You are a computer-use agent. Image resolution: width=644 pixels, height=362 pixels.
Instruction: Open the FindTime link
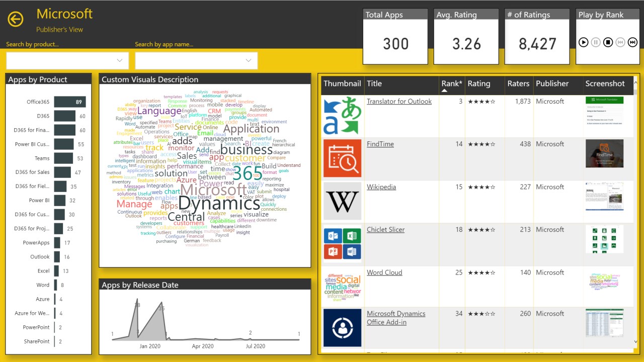380,144
